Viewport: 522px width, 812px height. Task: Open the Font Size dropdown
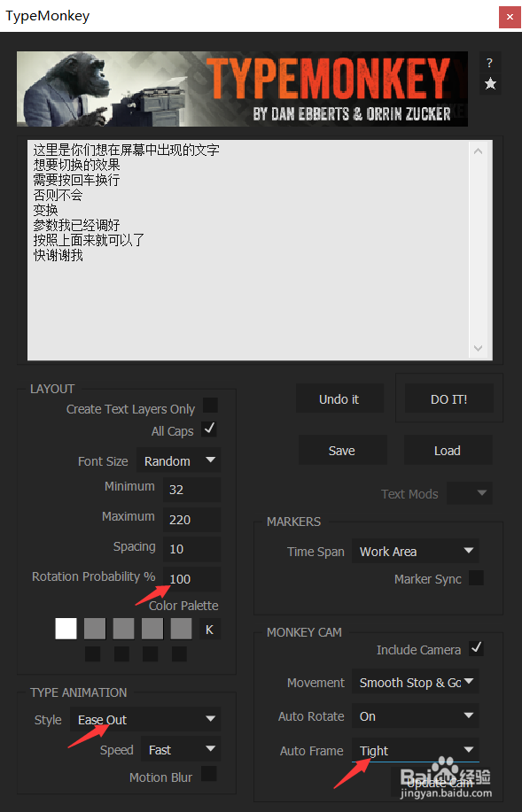click(178, 460)
